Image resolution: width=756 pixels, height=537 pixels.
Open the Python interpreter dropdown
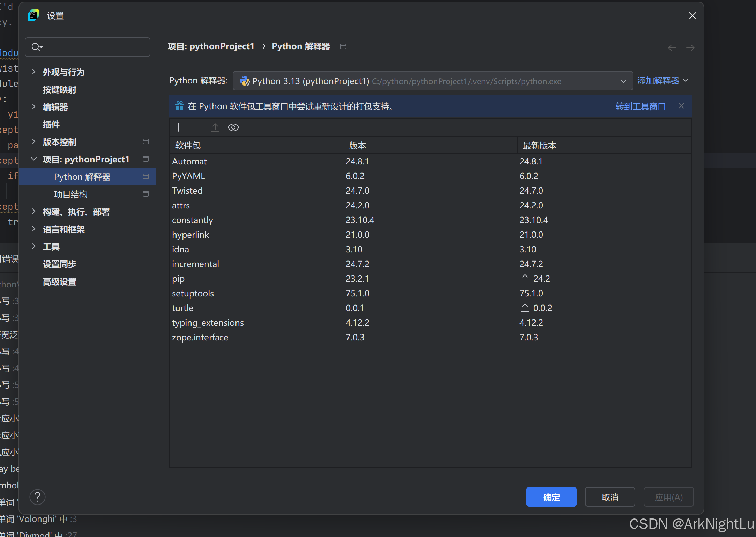click(x=623, y=81)
